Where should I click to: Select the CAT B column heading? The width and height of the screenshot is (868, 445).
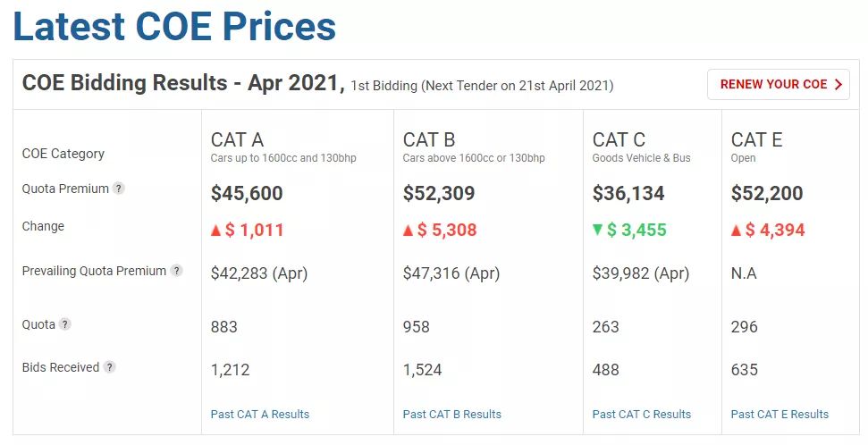429,139
